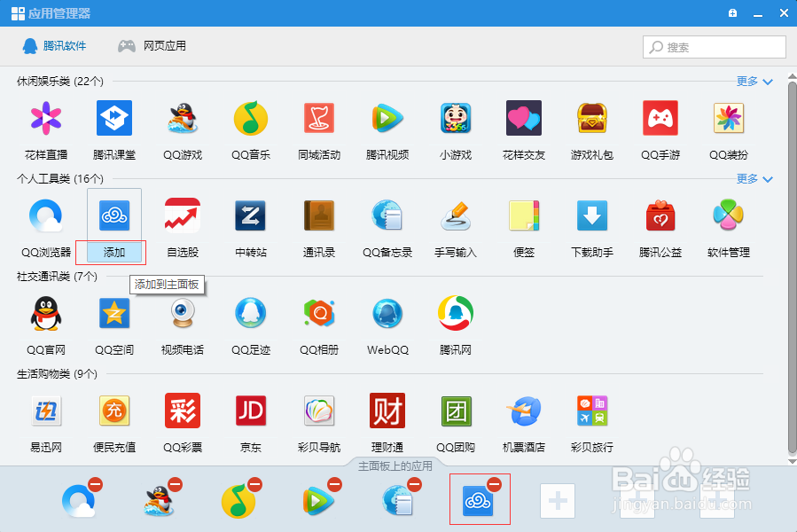This screenshot has width=797, height=532.
Task: Open the QQ相册 app icon
Action: tap(319, 313)
